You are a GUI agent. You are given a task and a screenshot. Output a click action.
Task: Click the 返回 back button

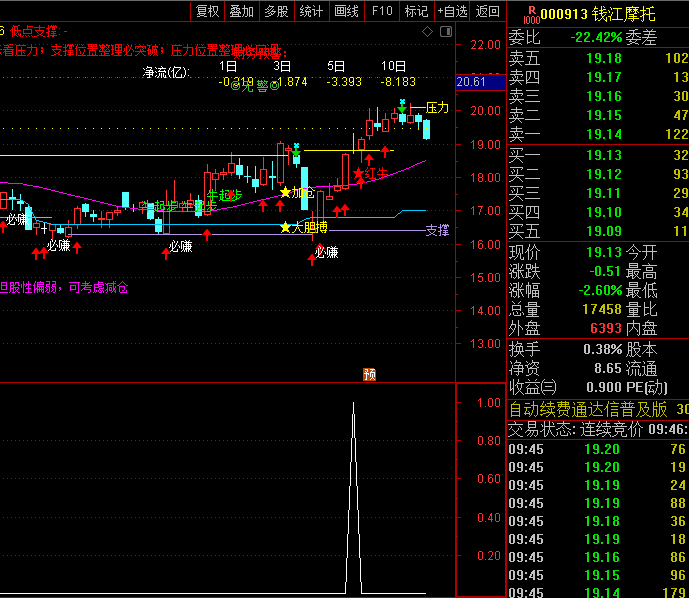(487, 11)
